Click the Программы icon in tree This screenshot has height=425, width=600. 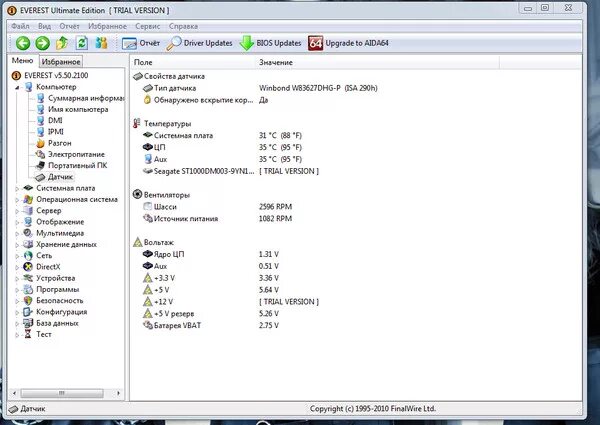click(x=28, y=289)
